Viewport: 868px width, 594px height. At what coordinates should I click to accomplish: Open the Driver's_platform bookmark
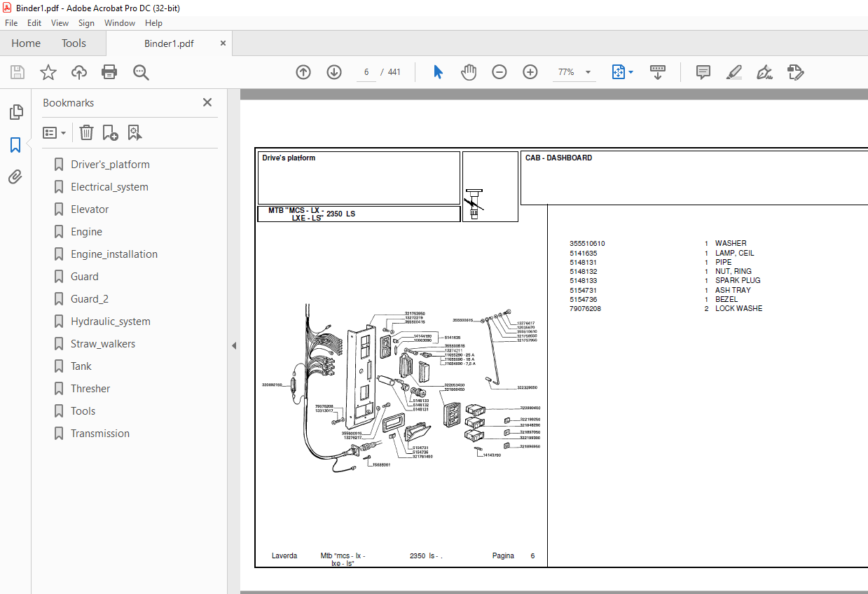(110, 165)
